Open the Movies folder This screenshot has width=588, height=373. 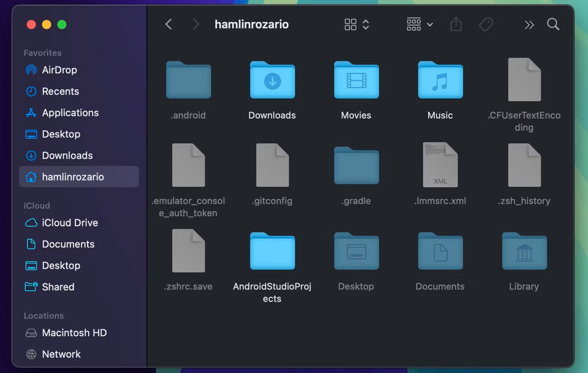point(356,80)
